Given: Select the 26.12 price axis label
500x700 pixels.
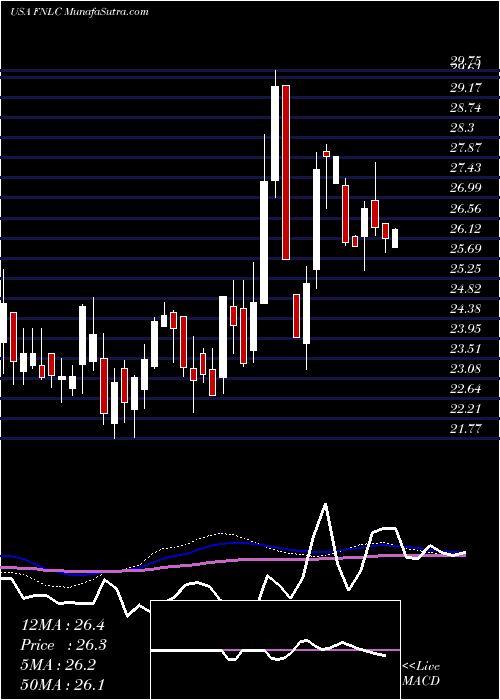Looking at the screenshot, I should click(x=465, y=229).
